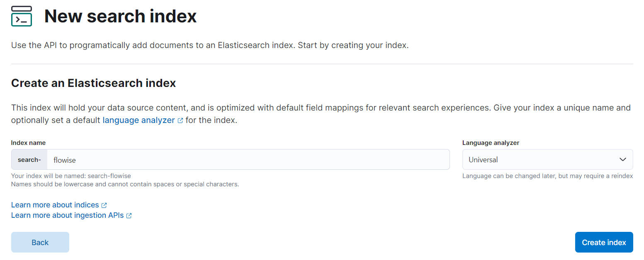Click the 'Language can be changed later' note
Image resolution: width=644 pixels, height=260 pixels.
coord(547,176)
